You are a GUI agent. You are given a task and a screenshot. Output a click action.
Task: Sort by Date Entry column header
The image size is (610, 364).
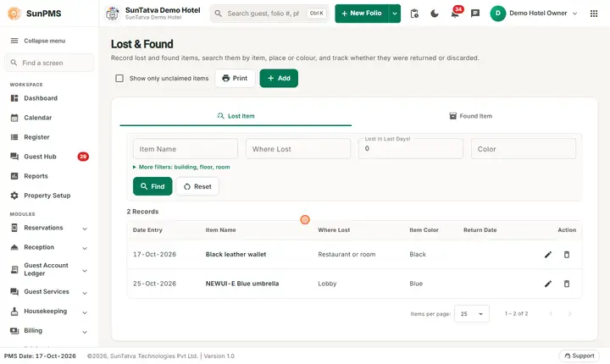[x=147, y=230]
